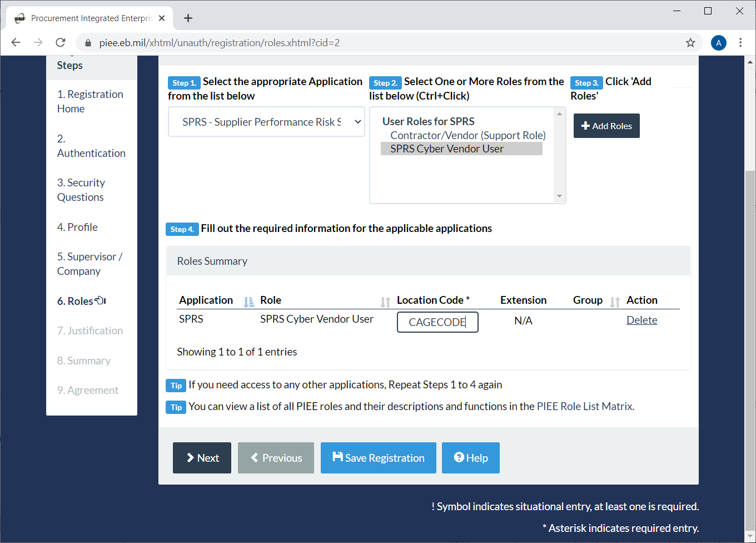The height and width of the screenshot is (543, 756).
Task: Sort the Location Code column arrows
Action: coord(385,300)
